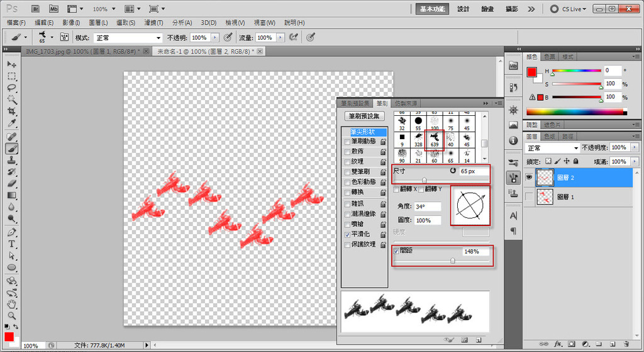Select the Brush tool in the toolbox

coord(11,149)
